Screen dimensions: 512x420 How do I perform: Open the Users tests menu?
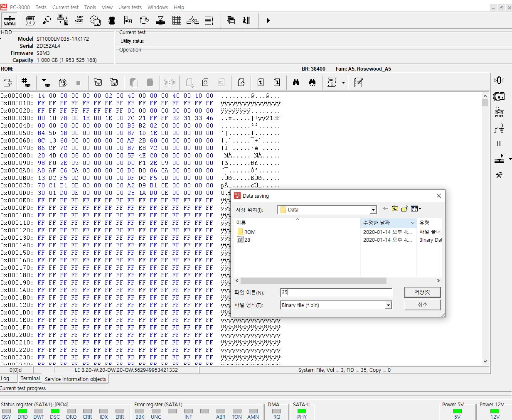(x=130, y=7)
